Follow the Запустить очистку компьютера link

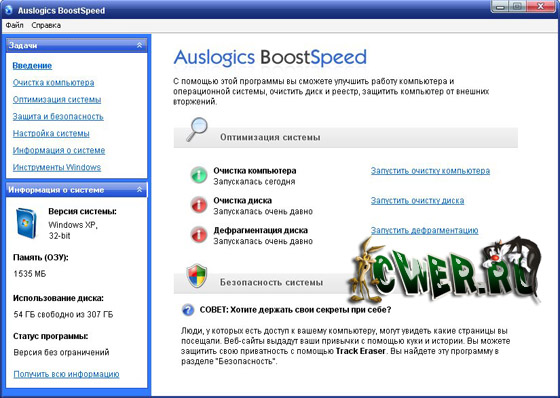click(x=430, y=171)
